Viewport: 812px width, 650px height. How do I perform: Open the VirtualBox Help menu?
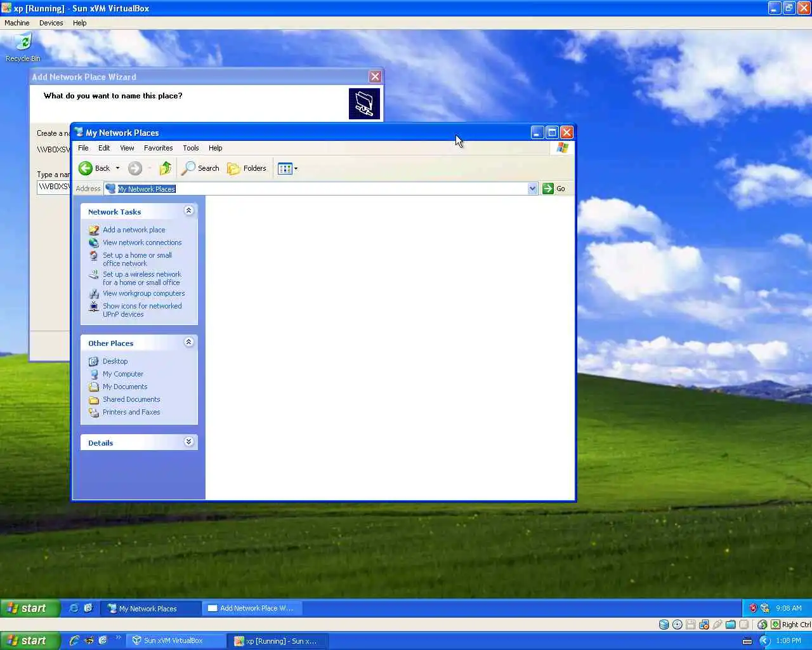pos(79,23)
